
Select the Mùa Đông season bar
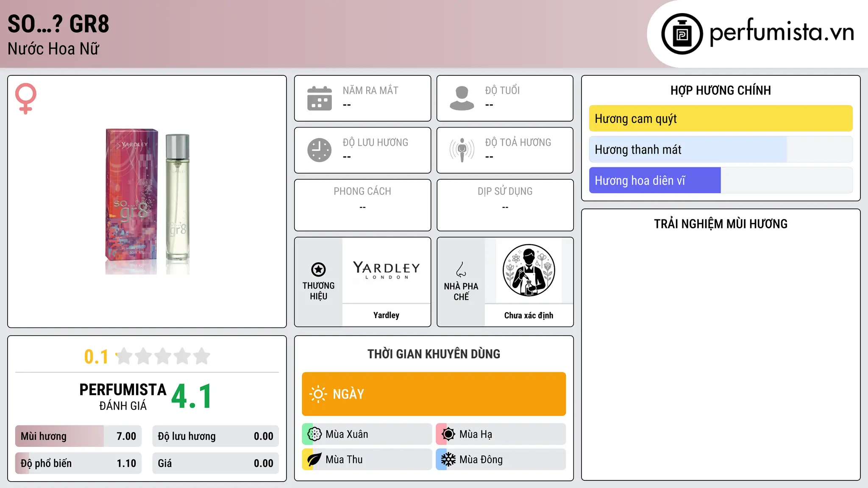tap(501, 460)
